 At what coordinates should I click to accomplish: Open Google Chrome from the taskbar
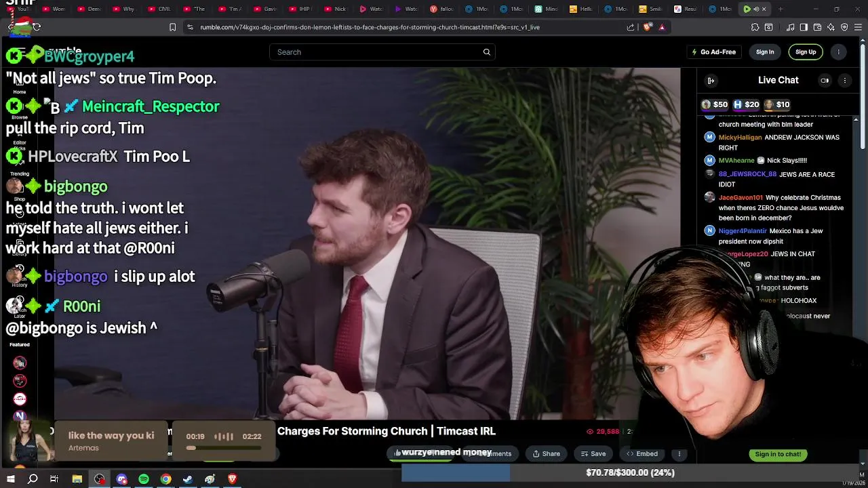click(x=165, y=479)
